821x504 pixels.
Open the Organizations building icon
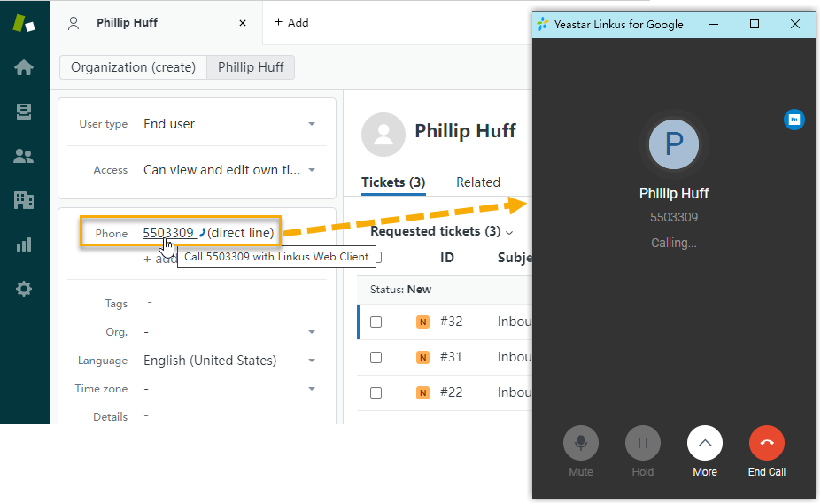click(24, 200)
